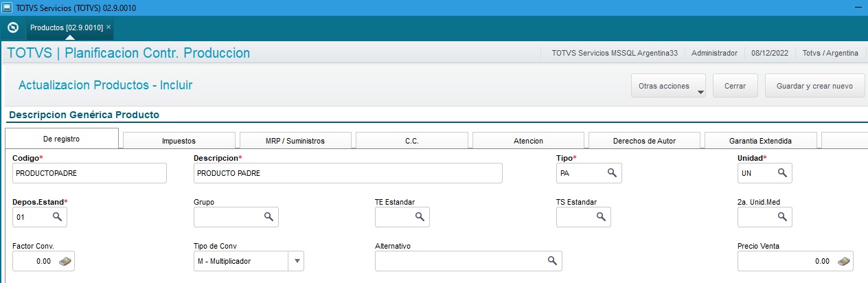868x283 pixels.
Task: Click the TOTVS window icon in title bar
Action: pos(8,7)
